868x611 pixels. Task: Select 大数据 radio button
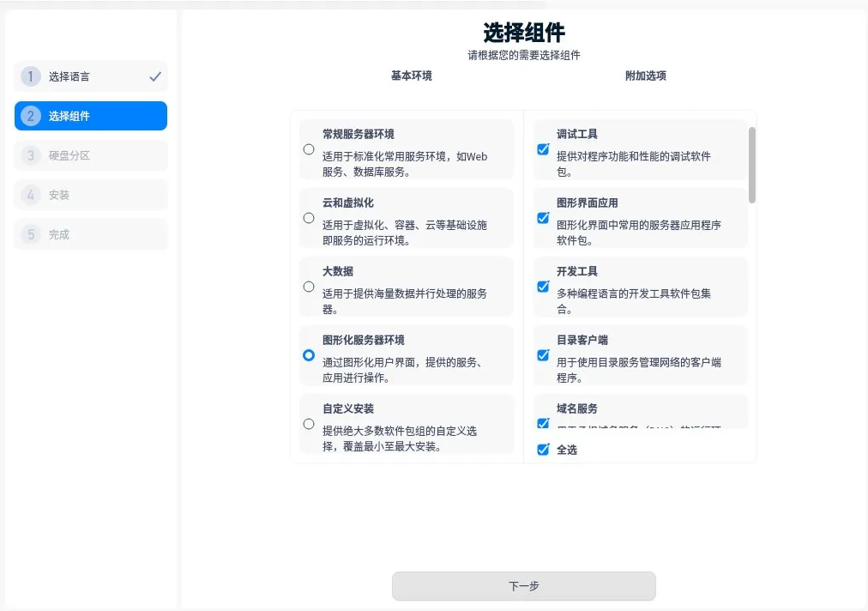point(309,287)
